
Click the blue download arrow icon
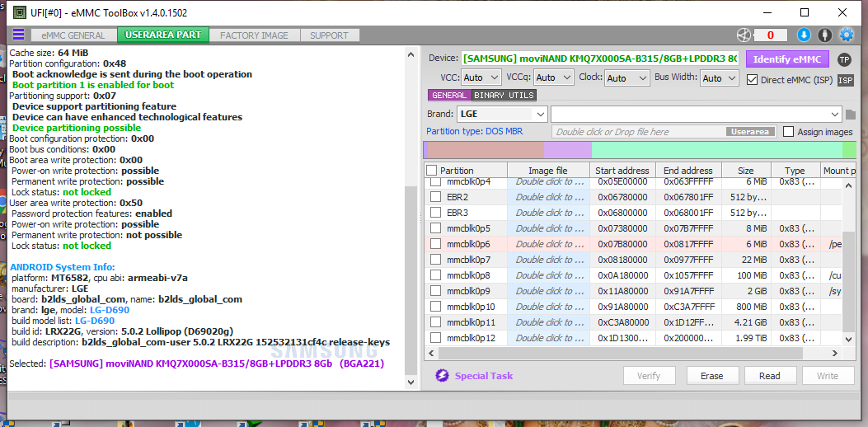804,35
